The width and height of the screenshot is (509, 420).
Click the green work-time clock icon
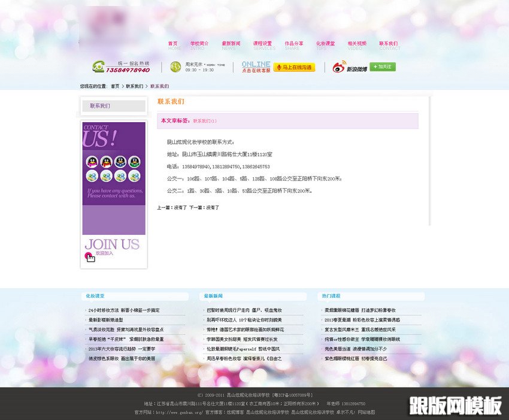tap(175, 67)
